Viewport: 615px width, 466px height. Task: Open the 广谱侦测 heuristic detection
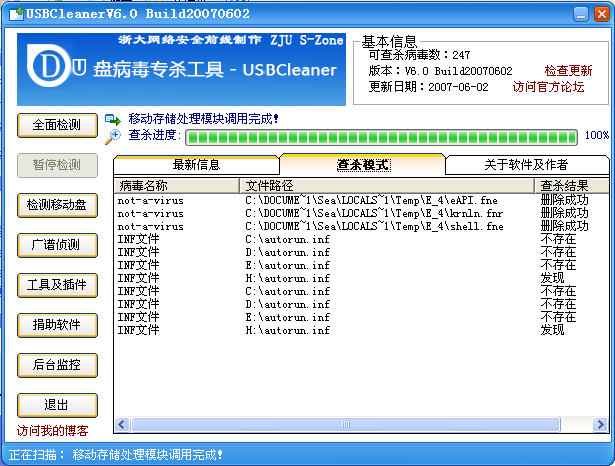click(x=57, y=245)
